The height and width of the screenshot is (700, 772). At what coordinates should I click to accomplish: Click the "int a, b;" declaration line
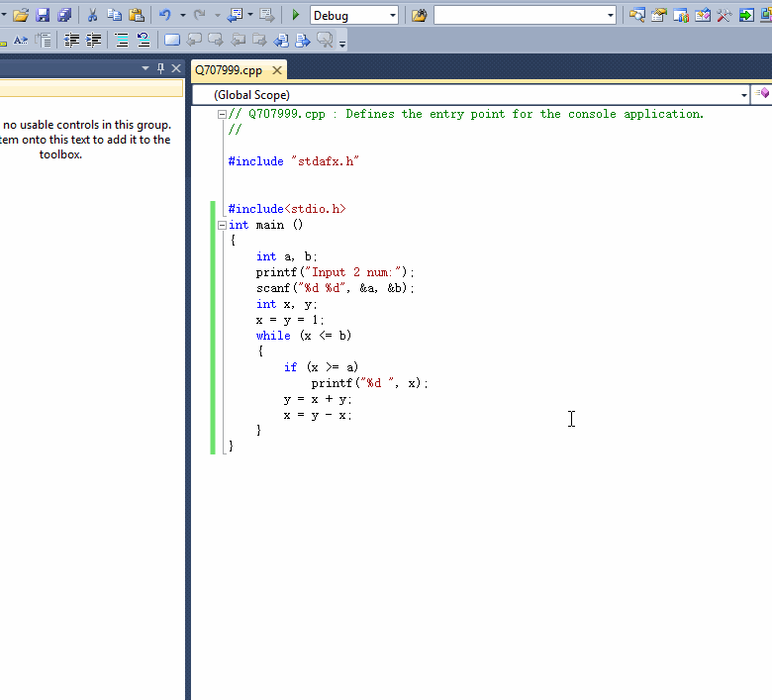287,256
